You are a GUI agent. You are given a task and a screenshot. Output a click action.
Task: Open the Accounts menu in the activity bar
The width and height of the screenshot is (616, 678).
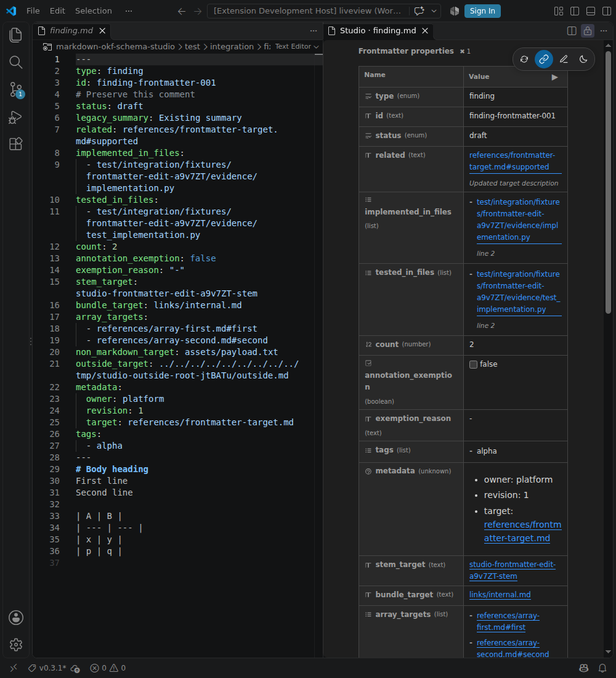click(x=16, y=618)
